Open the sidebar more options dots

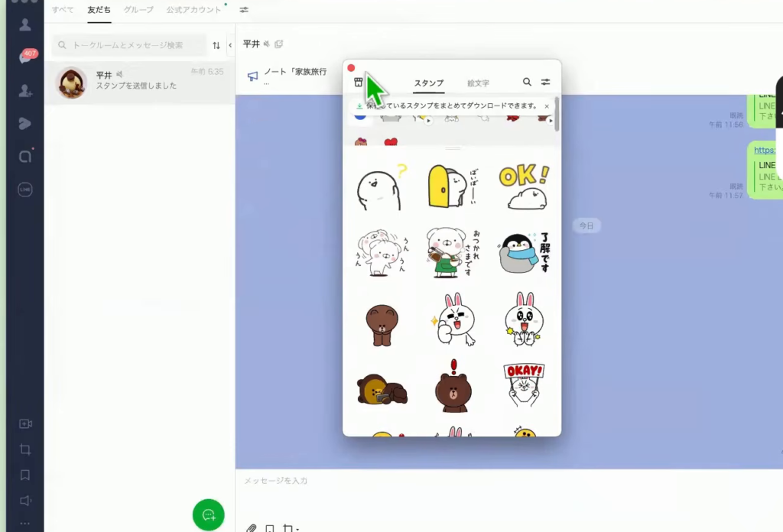[x=25, y=524]
